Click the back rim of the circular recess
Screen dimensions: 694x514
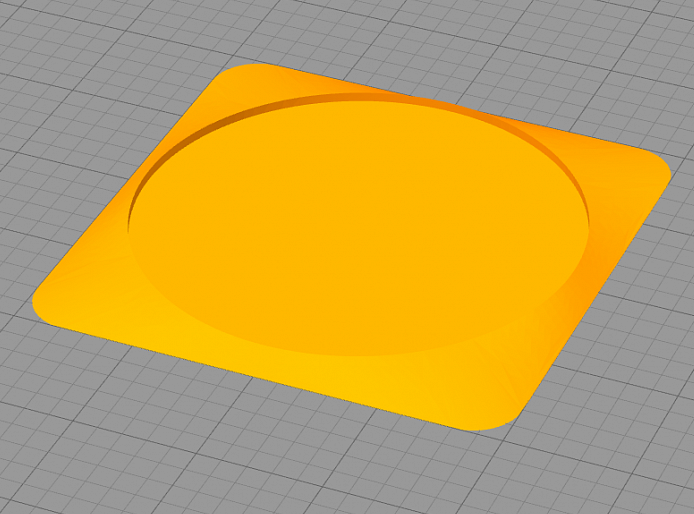pos(359,98)
